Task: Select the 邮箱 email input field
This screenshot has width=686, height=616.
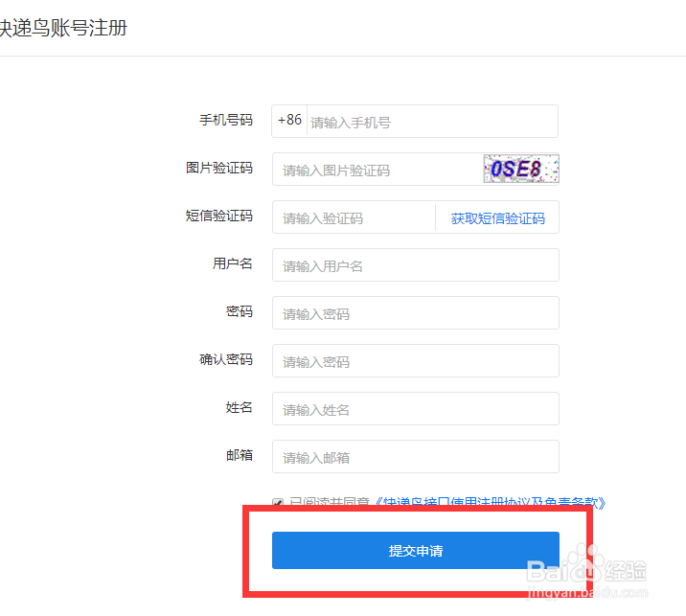Action: (416, 457)
